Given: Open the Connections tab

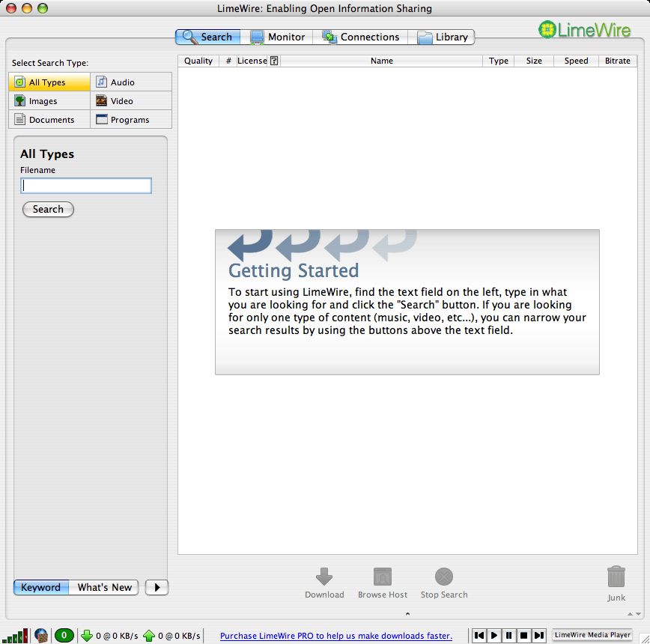Looking at the screenshot, I should tap(361, 36).
